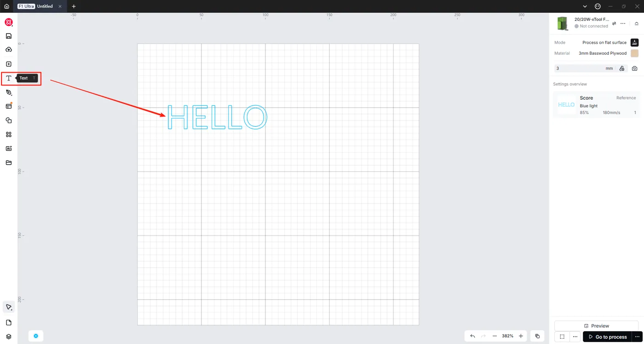
Task: Select the Text tool in left sidebar
Action: pyautogui.click(x=8, y=78)
